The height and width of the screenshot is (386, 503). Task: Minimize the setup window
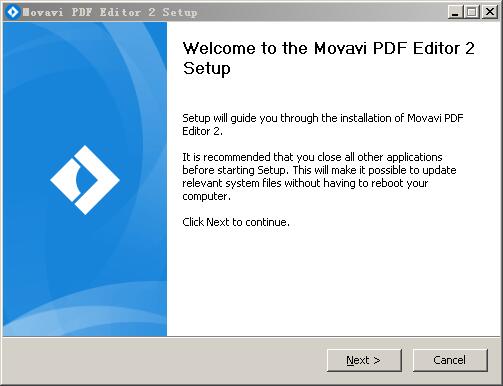(455, 12)
